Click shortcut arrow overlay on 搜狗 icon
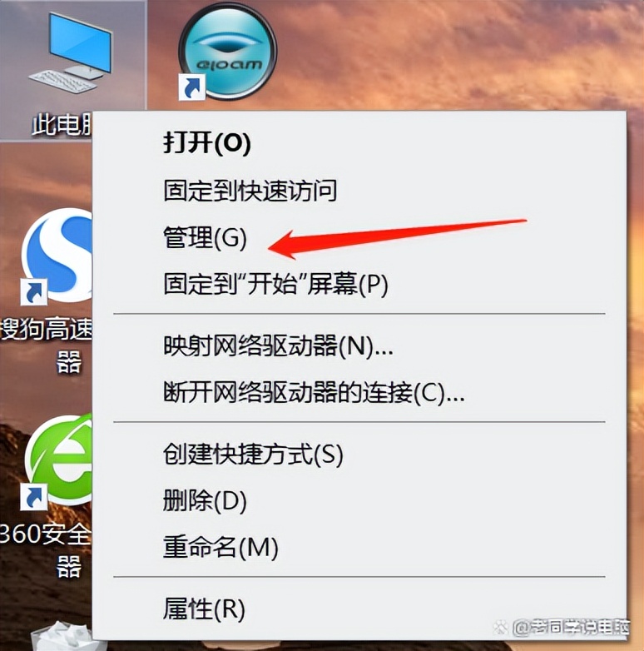This screenshot has height=651, width=644. point(33,291)
